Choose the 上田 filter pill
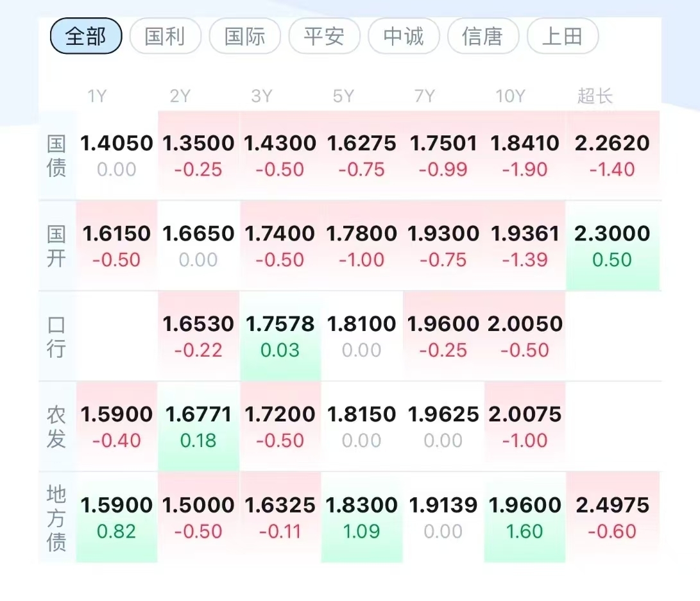Image resolution: width=700 pixels, height=601 pixels. click(563, 36)
